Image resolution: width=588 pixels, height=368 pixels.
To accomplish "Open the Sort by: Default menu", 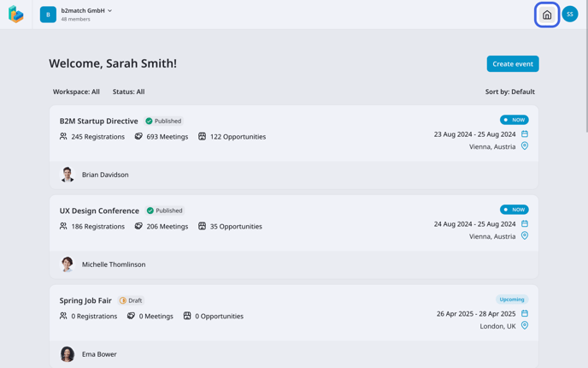I will coord(509,92).
